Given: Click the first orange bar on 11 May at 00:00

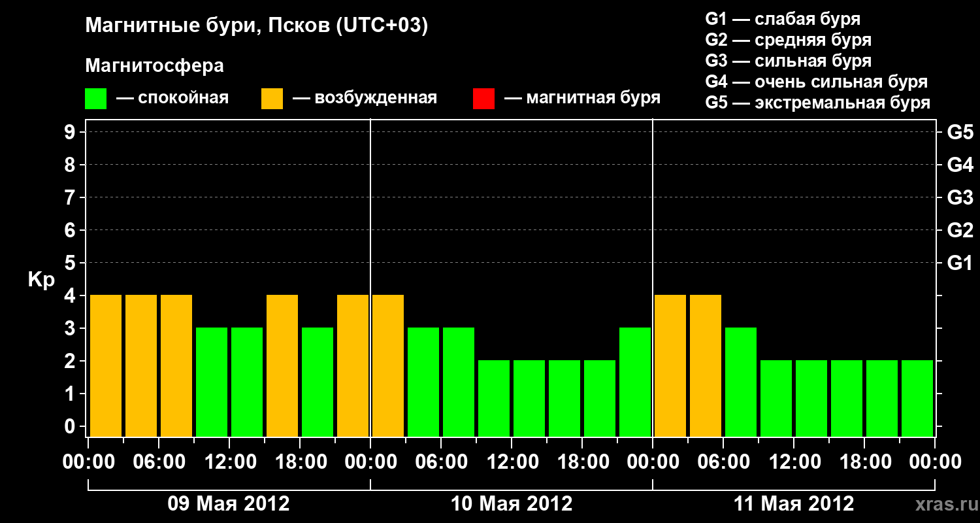Looking at the screenshot, I should point(670,365).
